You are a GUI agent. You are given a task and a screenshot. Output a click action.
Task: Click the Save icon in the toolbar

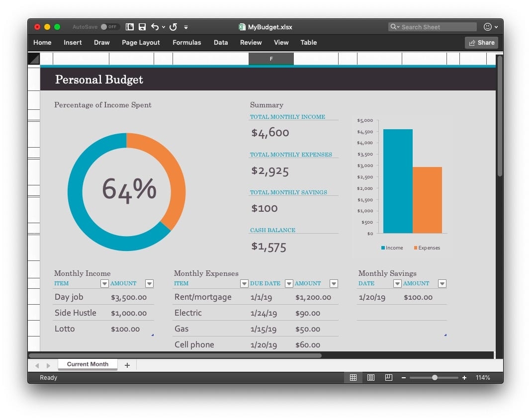point(142,27)
